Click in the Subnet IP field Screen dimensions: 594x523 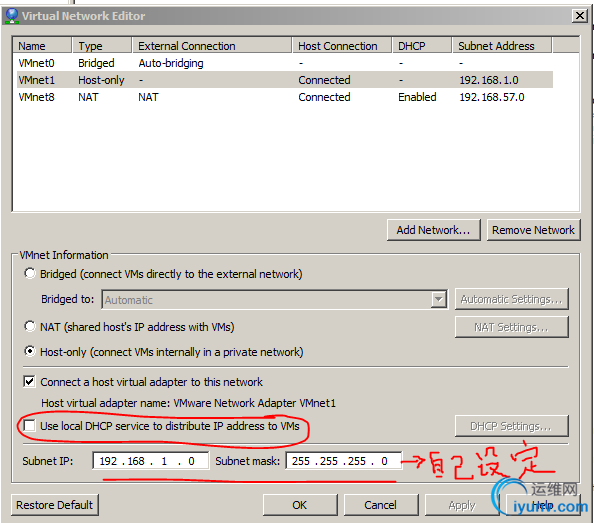(150, 461)
